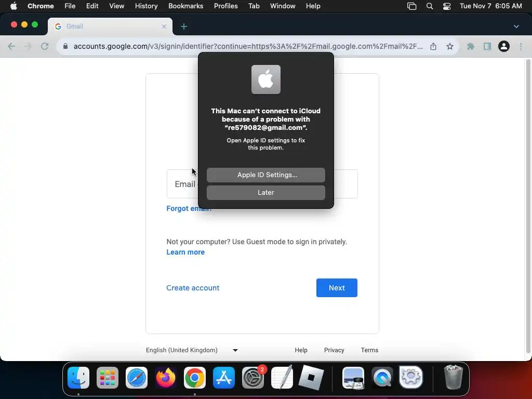
Task: Open Finder from the Dock
Action: tap(78, 378)
